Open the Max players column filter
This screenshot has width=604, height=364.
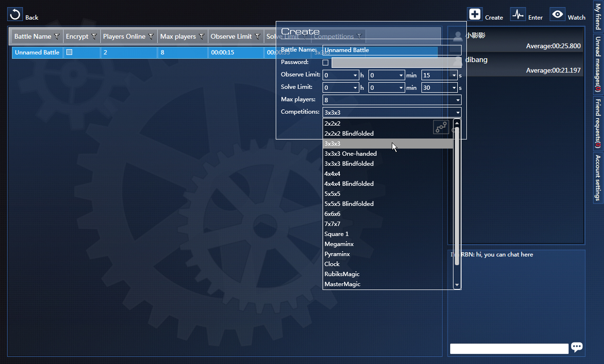202,36
